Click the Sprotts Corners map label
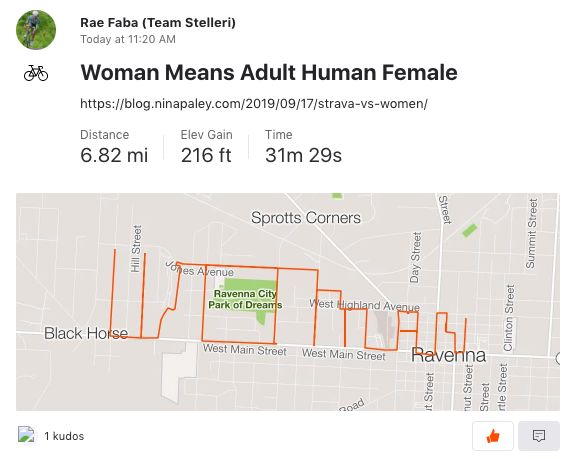Screen dimensions: 579x459 (306, 217)
